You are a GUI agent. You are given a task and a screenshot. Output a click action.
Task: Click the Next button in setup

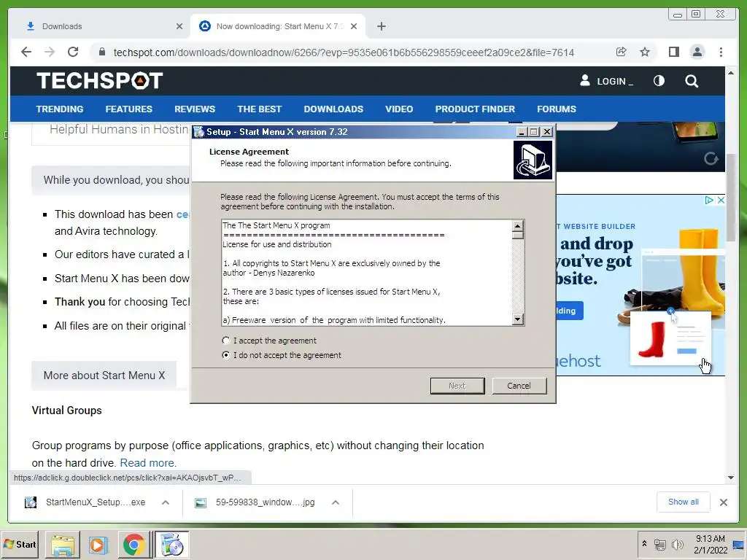(457, 386)
